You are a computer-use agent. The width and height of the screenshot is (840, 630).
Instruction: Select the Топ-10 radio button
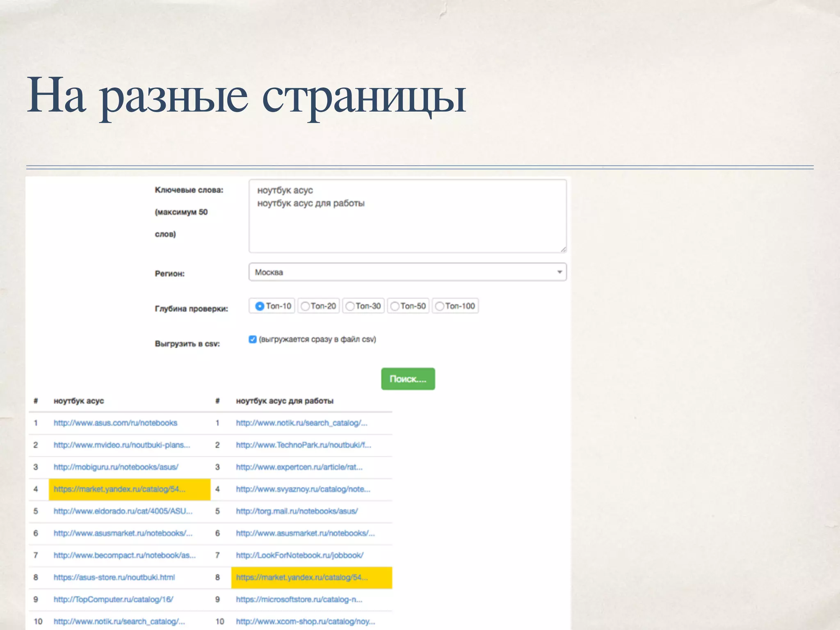click(260, 306)
